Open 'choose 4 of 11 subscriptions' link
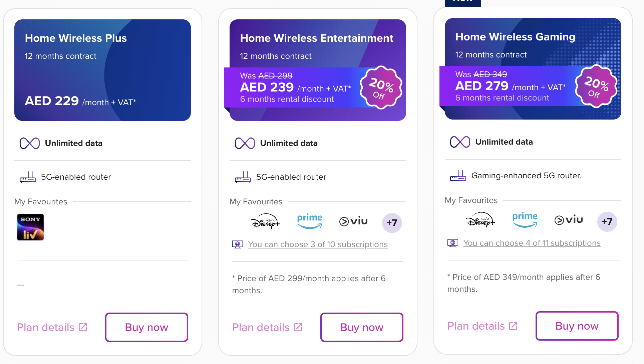Image resolution: width=644 pixels, height=364 pixels. [x=532, y=243]
